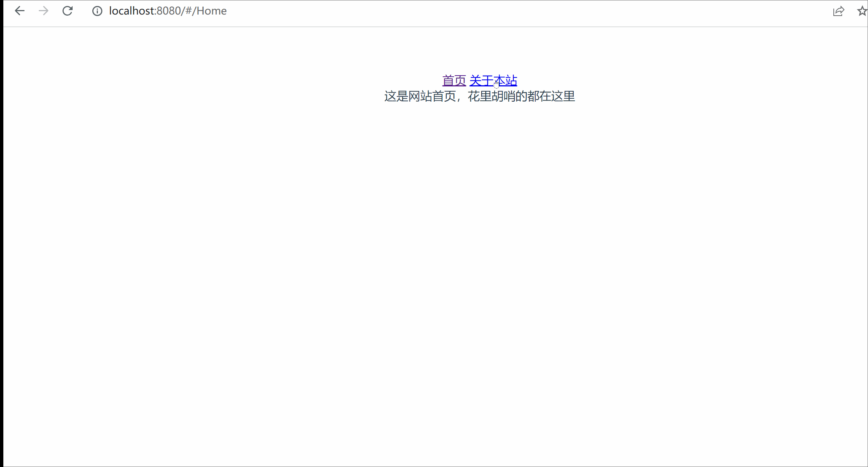The image size is (868, 467).
Task: View site information icon beside URL
Action: pyautogui.click(x=97, y=11)
